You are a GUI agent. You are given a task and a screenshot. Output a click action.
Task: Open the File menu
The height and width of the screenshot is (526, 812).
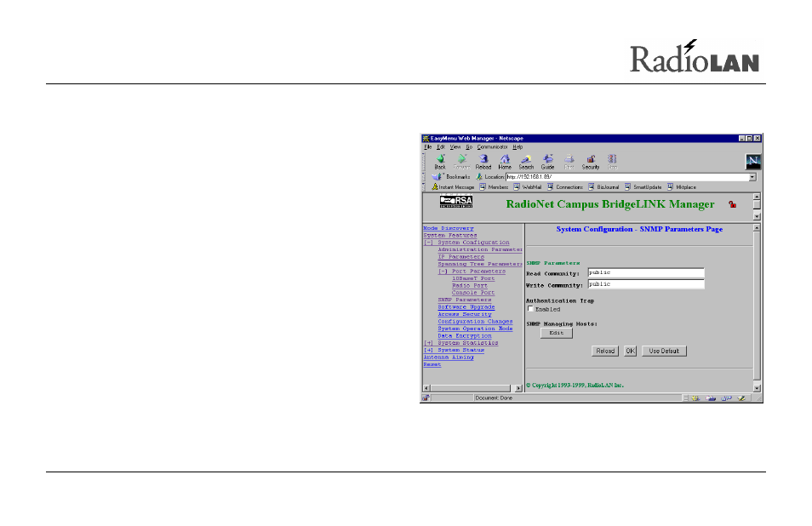click(428, 147)
